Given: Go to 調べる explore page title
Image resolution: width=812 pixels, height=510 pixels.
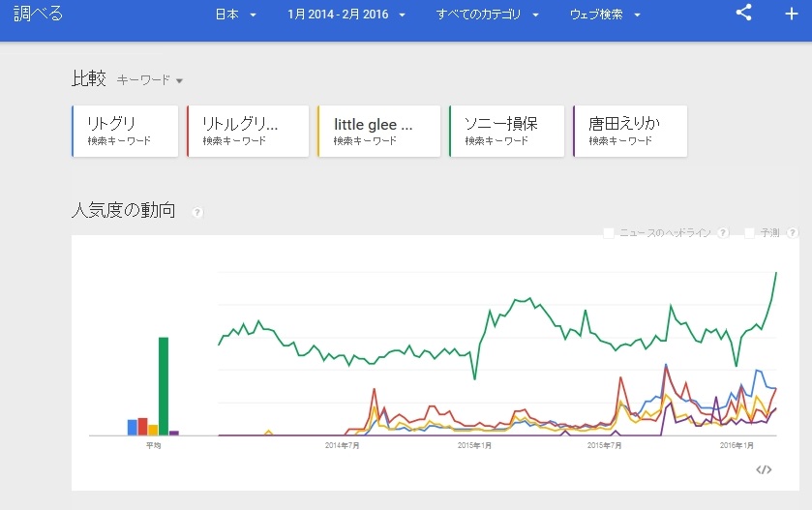Looking at the screenshot, I should click(35, 14).
